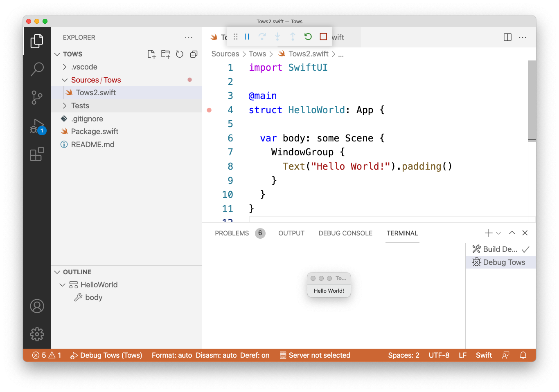559x392 pixels.
Task: Select the Tows2.swift editor tab
Action: [x=218, y=37]
